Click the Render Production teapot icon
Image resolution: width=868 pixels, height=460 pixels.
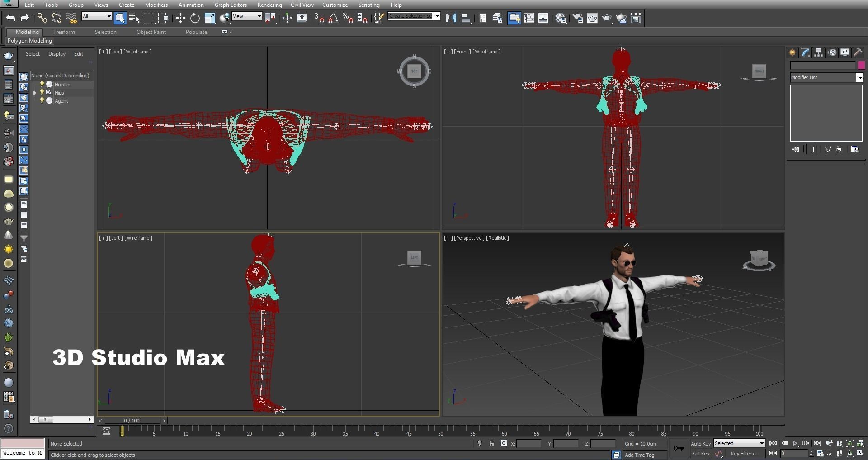[607, 18]
